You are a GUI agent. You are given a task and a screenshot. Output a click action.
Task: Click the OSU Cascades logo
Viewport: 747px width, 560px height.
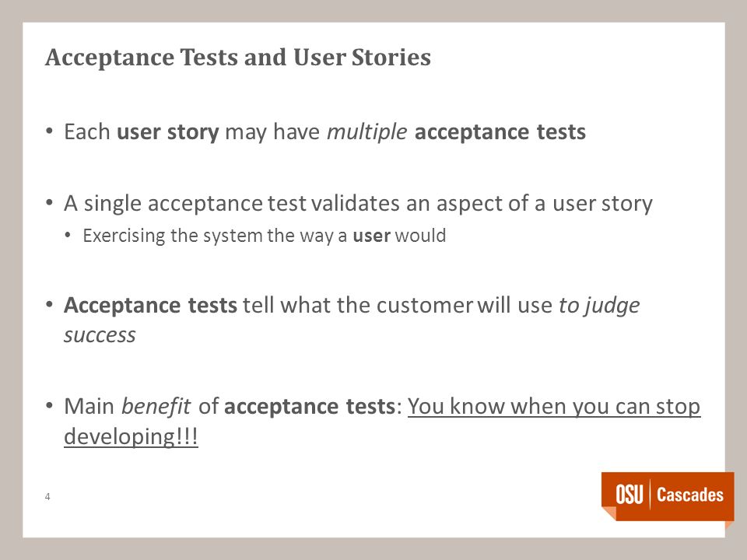pos(668,498)
